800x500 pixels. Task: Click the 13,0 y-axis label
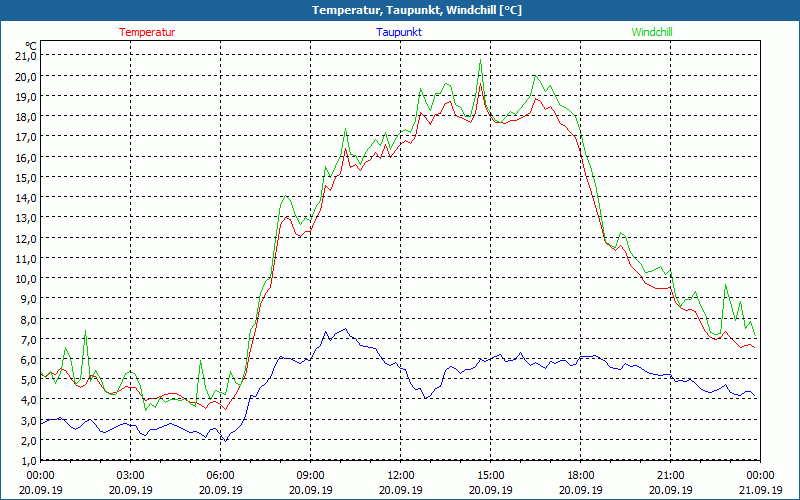pos(26,218)
